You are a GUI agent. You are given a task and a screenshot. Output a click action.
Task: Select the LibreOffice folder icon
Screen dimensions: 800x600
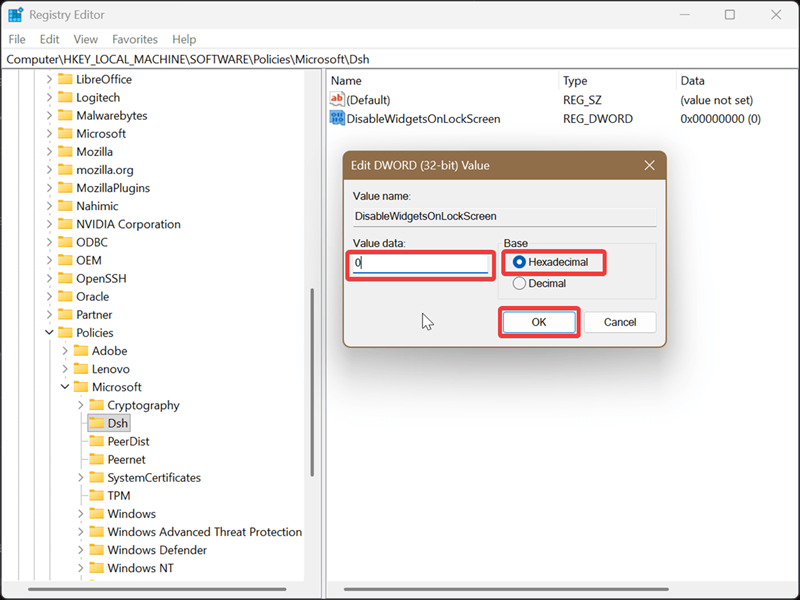pos(65,79)
